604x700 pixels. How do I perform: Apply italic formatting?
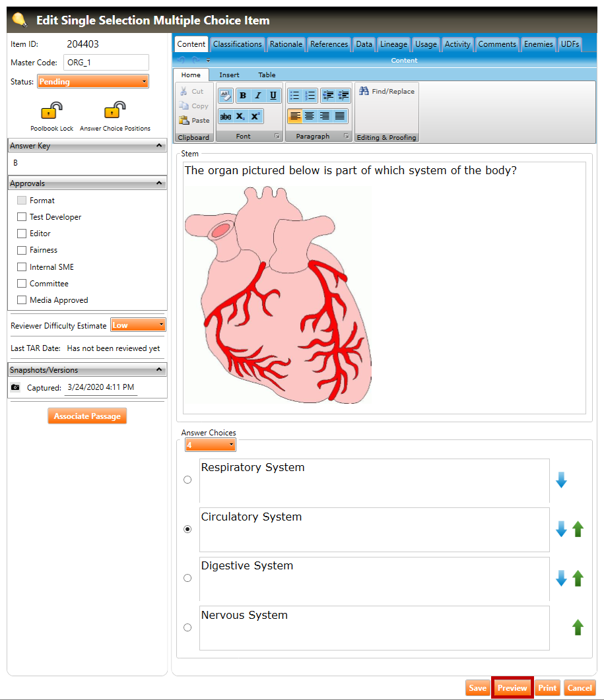[x=258, y=96]
